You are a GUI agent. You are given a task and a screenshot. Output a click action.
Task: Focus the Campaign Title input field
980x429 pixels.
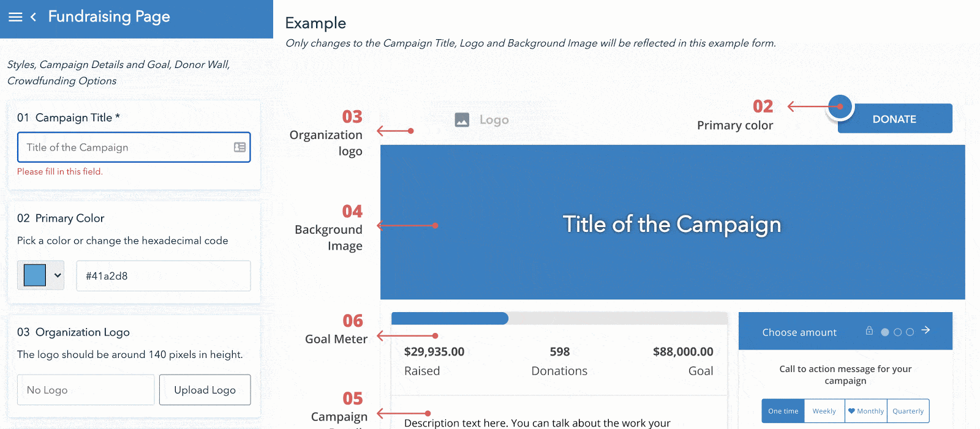[126, 147]
